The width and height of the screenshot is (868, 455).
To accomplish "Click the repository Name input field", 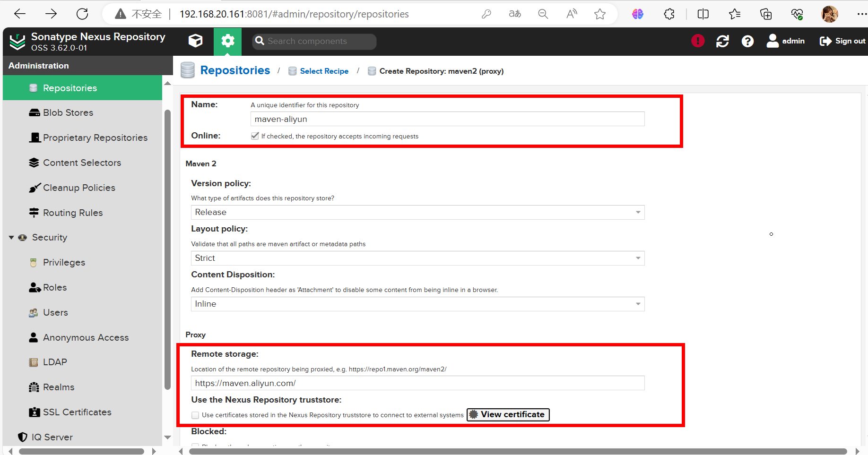I will [x=447, y=119].
